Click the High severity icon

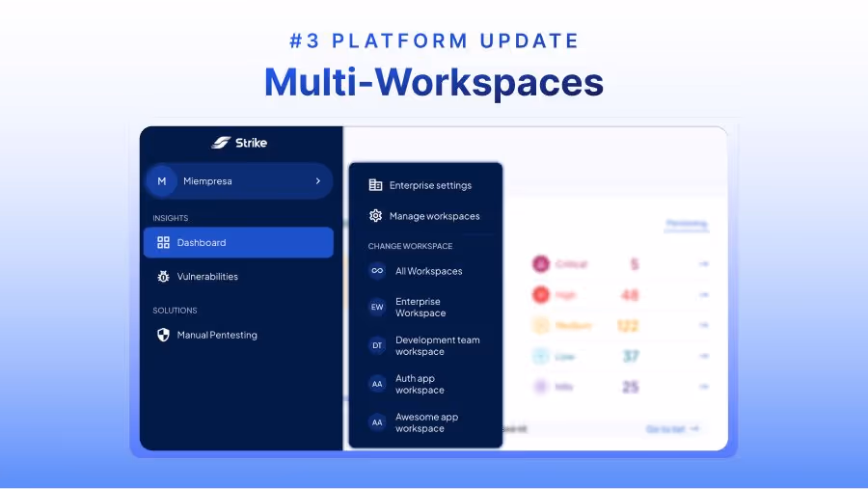[x=541, y=294]
